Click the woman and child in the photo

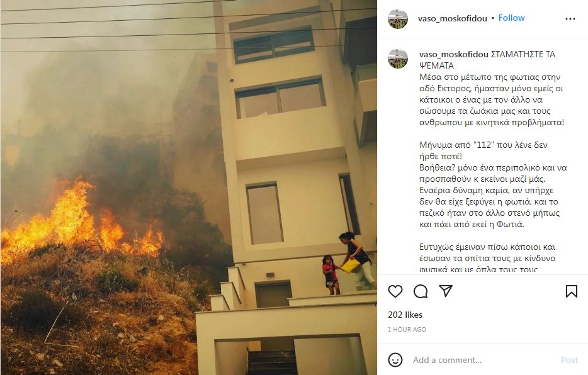point(349,262)
